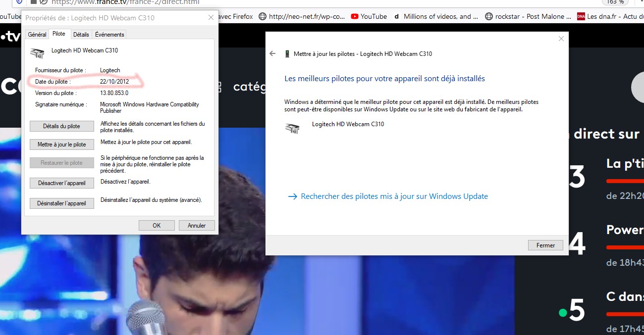Open the Détails tab

(81, 35)
